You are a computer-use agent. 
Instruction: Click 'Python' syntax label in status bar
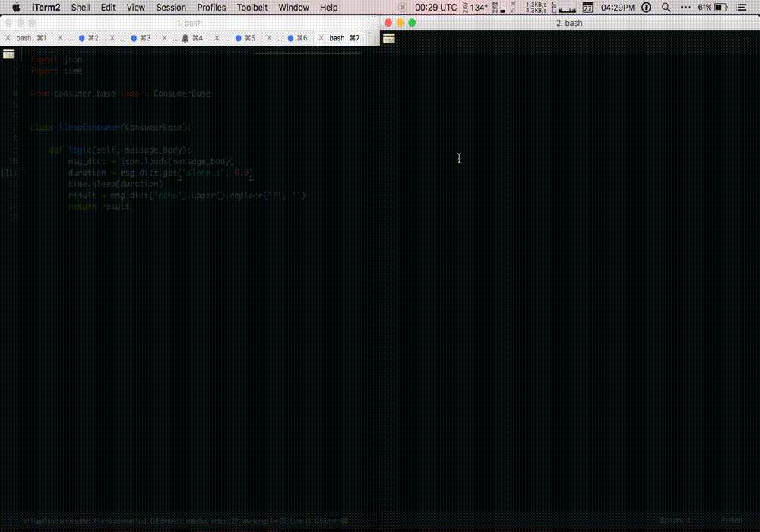click(731, 520)
